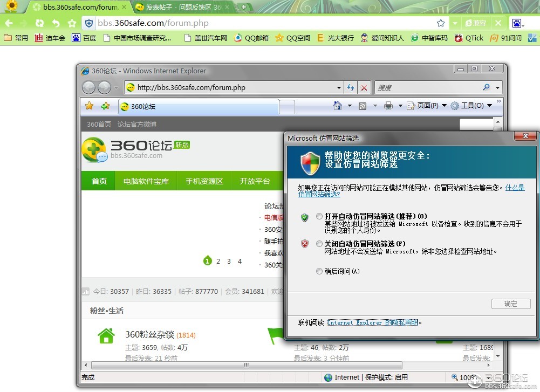Open the 91问问 bookmark
Viewport: 540px width, 392px height.
tap(506, 38)
